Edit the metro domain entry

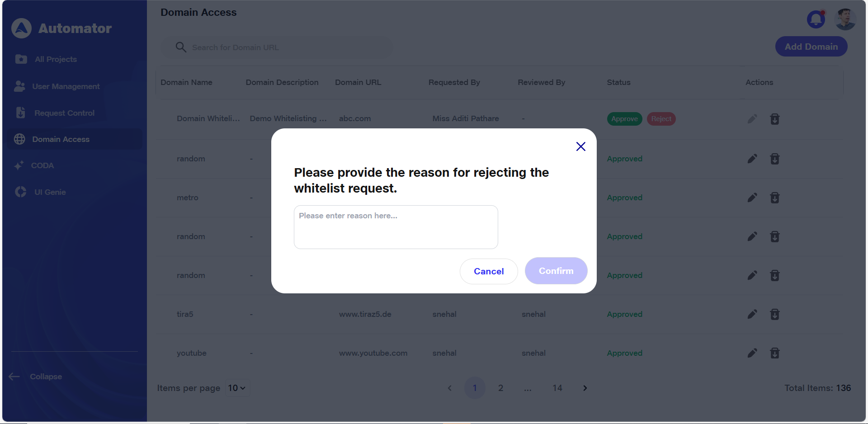[x=752, y=198]
